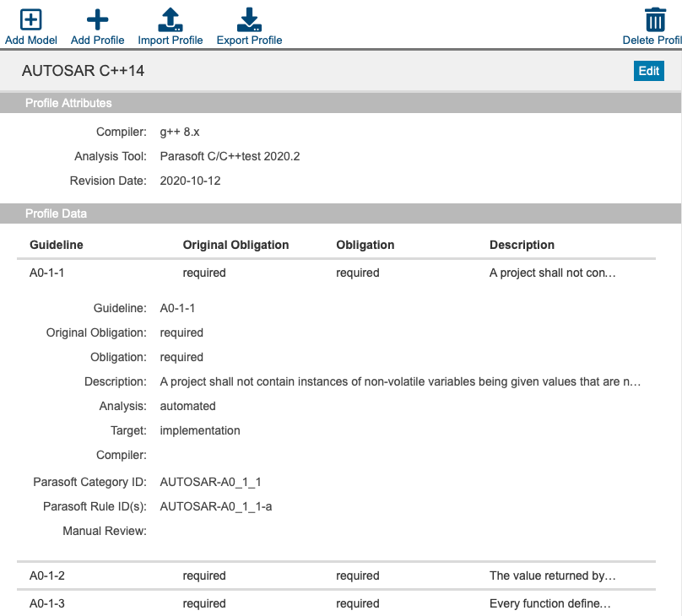The image size is (682, 616).
Task: Select the revision date 2020-10-12
Action: (190, 181)
